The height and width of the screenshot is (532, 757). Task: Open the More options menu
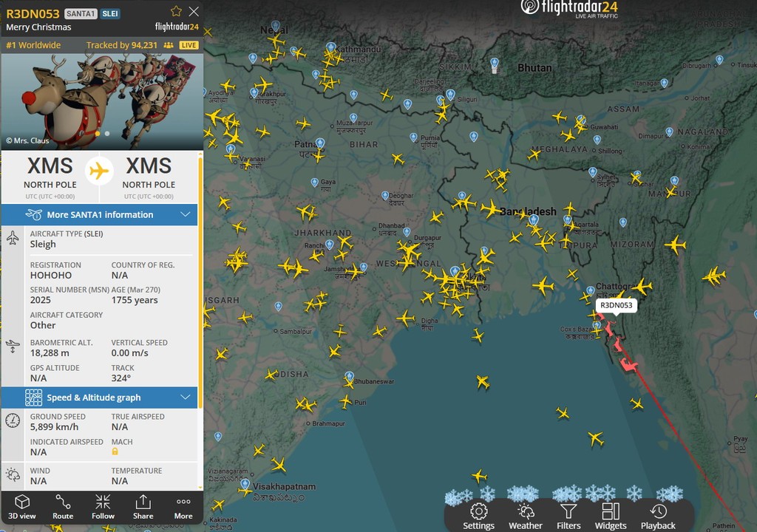183,507
